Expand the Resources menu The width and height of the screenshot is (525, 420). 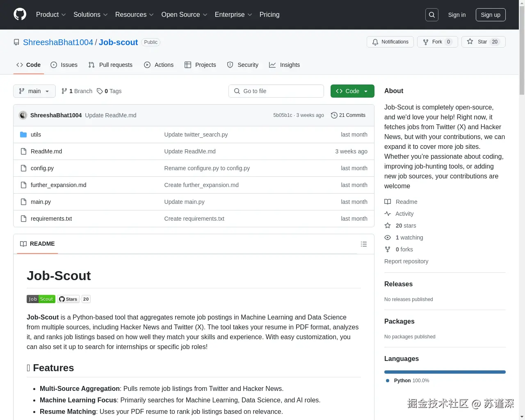(x=135, y=15)
